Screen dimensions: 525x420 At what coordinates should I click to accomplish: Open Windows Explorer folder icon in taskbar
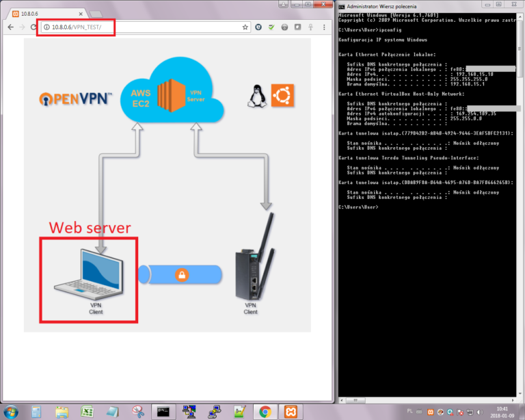click(62, 412)
